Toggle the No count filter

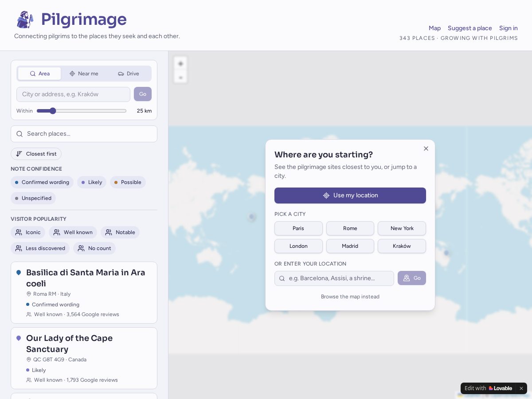point(94,248)
